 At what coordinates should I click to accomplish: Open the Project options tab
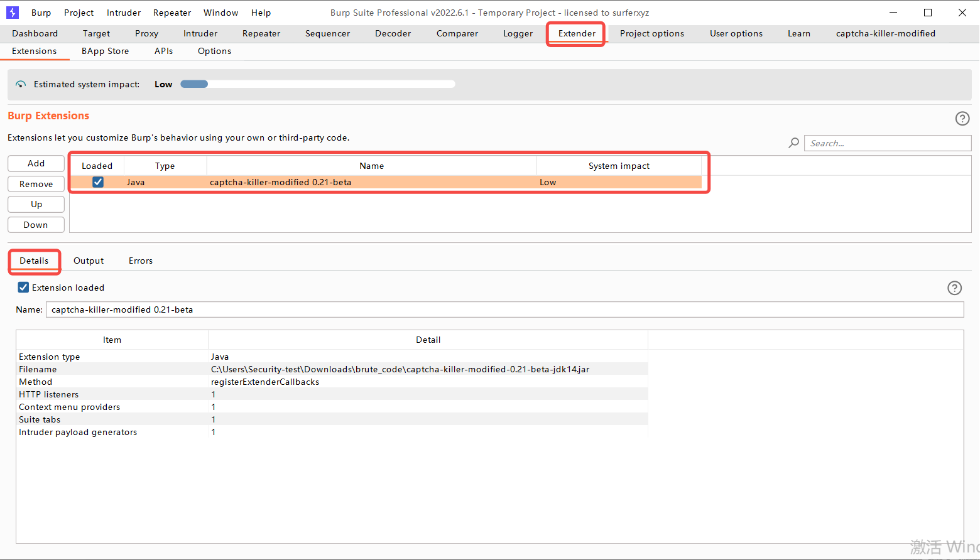point(652,33)
